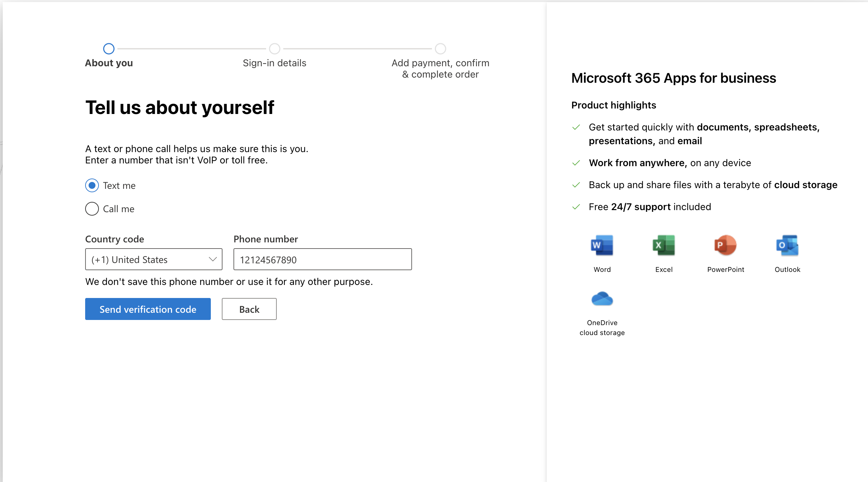The width and height of the screenshot is (868, 482).
Task: Click the Add payment step circle
Action: click(x=440, y=49)
